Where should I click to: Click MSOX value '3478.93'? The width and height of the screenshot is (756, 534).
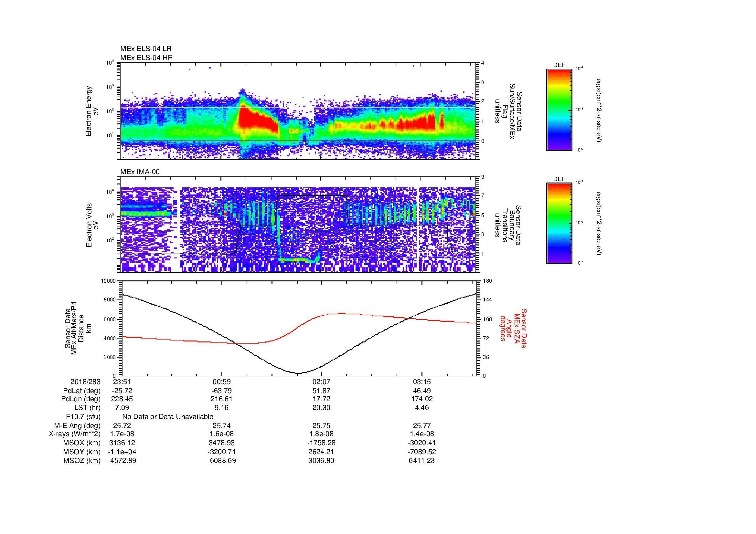(222, 443)
